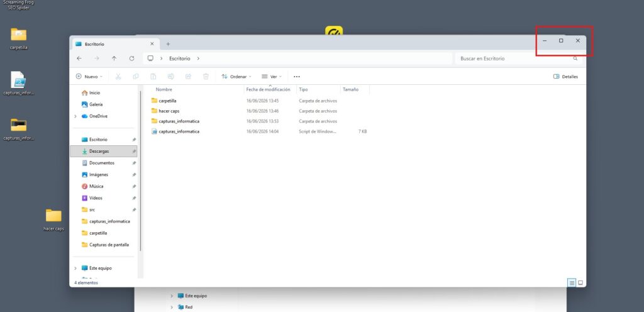Click the Share icon in toolbar
Image resolution: width=644 pixels, height=312 pixels.
pos(189,76)
